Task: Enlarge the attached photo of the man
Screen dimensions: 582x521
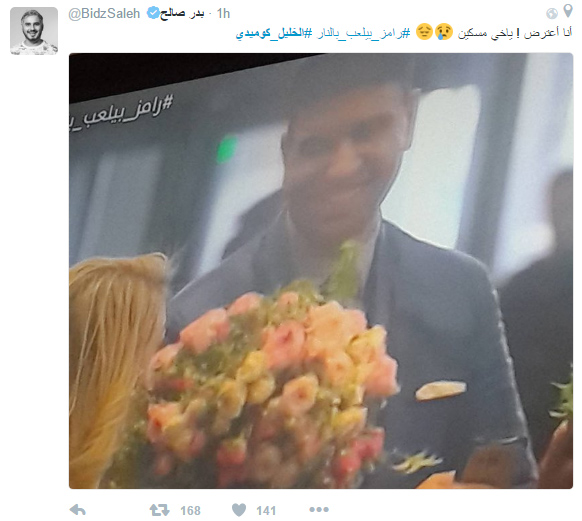Action: tap(321, 271)
